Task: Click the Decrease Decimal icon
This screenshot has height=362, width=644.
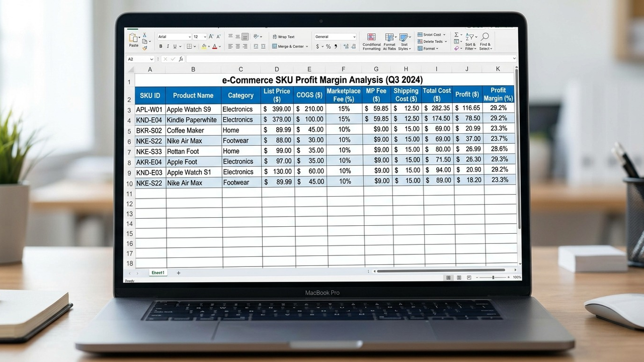Action: [x=353, y=46]
